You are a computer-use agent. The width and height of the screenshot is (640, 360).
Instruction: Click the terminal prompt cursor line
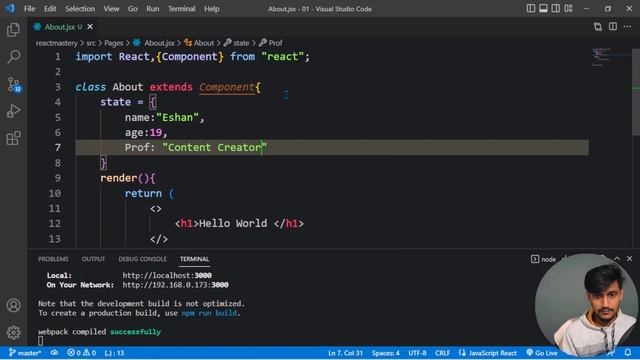click(x=40, y=341)
